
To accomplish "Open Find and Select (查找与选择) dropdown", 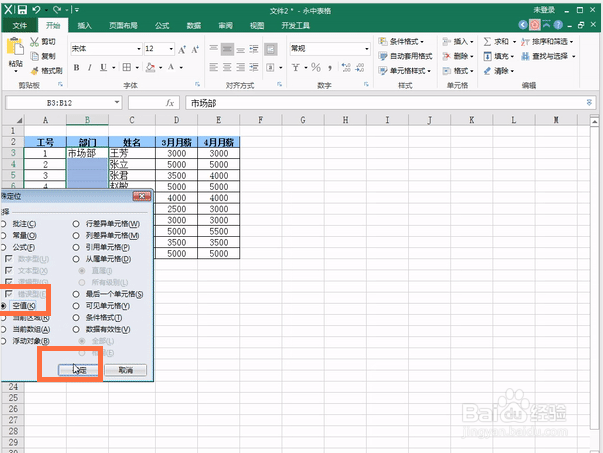I will (x=548, y=56).
